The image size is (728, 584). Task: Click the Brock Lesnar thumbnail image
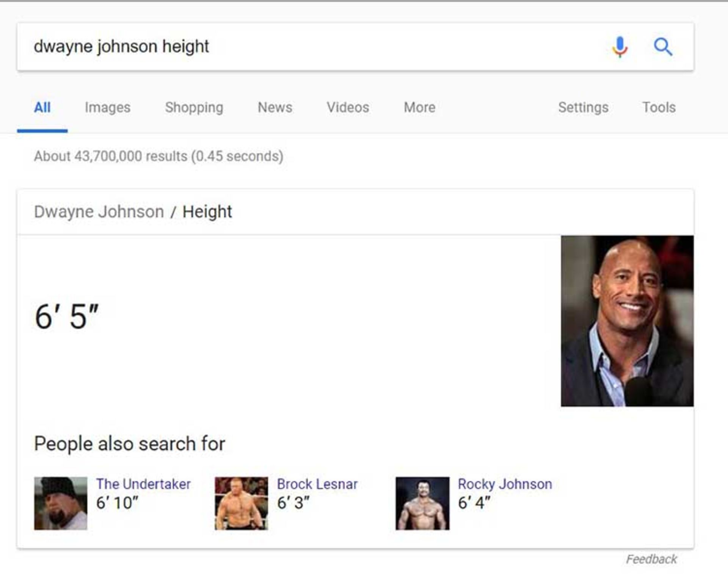(241, 503)
